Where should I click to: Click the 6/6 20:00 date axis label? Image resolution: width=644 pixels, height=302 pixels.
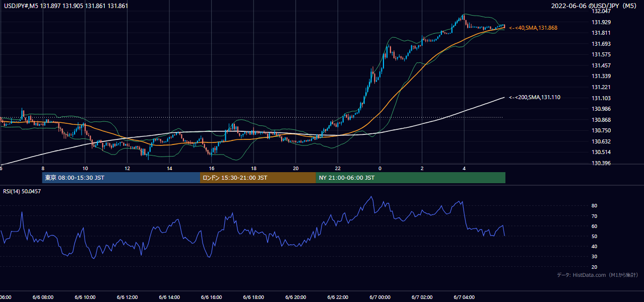coord(296,297)
